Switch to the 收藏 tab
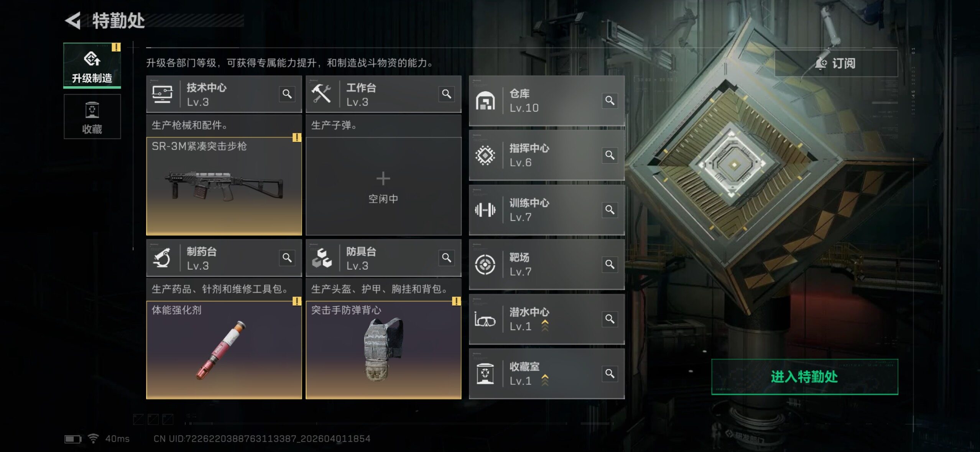980x452 pixels. click(92, 117)
